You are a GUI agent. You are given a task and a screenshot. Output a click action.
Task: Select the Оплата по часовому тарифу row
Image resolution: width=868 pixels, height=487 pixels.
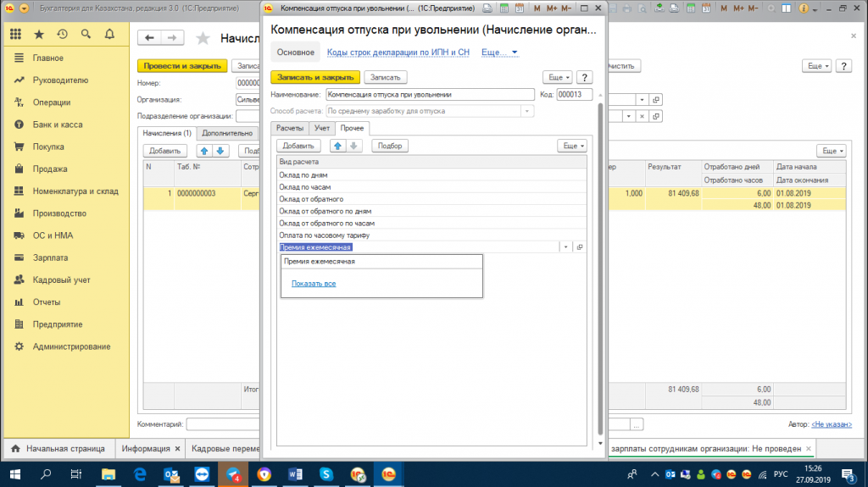tap(431, 235)
